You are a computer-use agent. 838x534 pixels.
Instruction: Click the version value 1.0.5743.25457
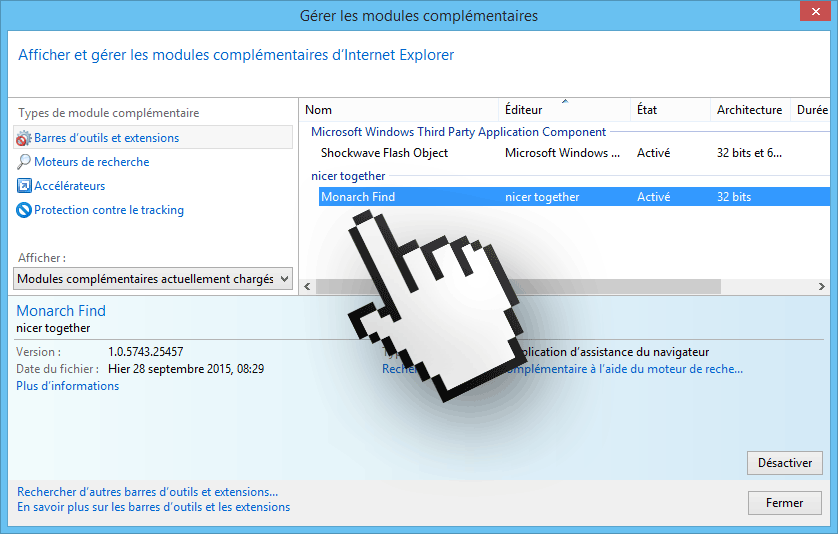click(145, 352)
